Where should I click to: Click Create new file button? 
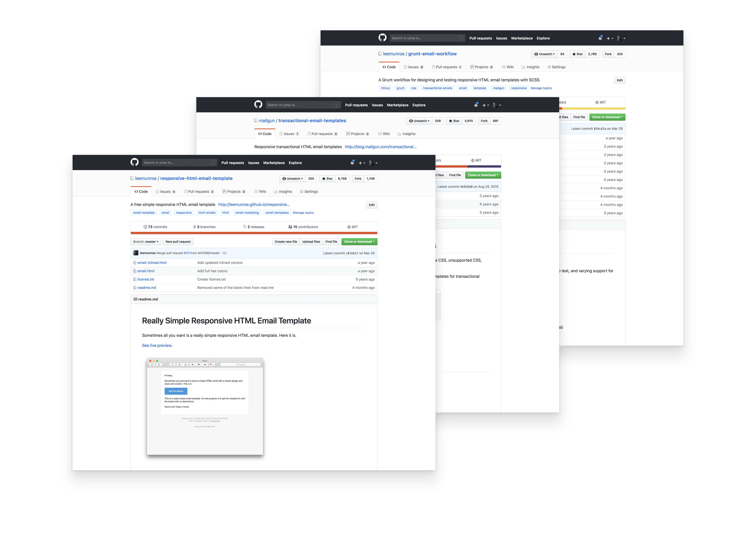click(x=286, y=242)
